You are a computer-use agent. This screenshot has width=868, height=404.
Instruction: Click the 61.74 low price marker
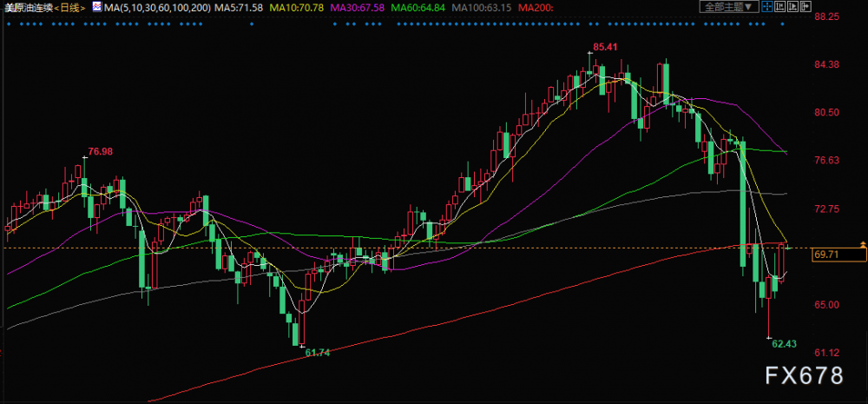tap(317, 353)
